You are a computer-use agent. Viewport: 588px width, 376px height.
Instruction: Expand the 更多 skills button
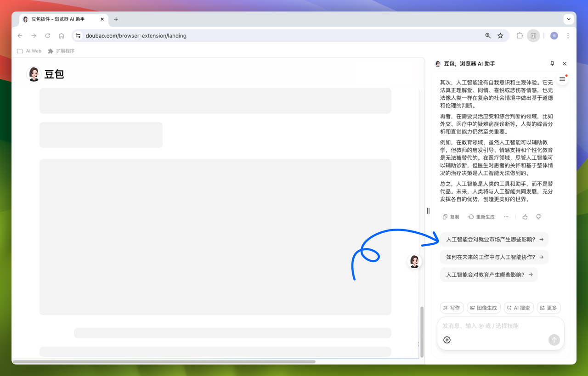click(x=548, y=308)
